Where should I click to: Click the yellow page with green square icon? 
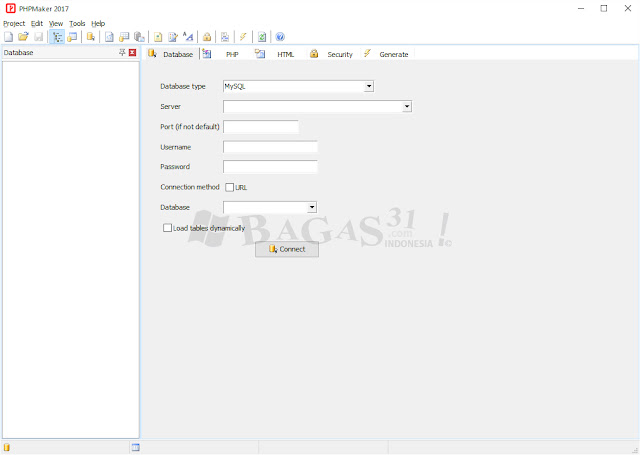158,37
